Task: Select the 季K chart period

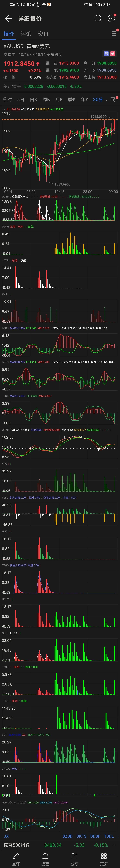Action: [x=72, y=99]
